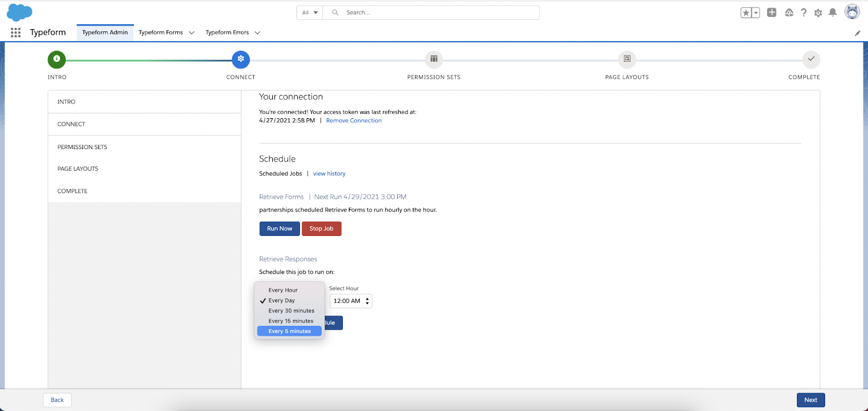The width and height of the screenshot is (868, 411).
Task: Click the Next Run 4/29/2021 3:00 PM text
Action: tap(360, 197)
